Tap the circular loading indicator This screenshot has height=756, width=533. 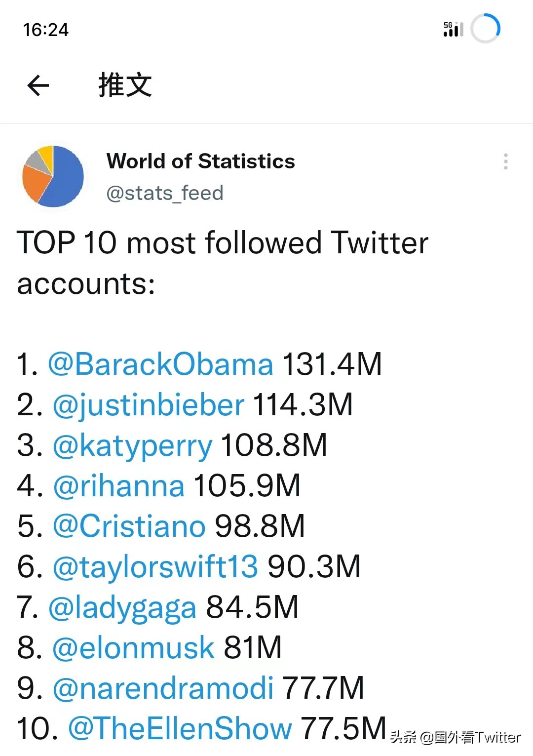tap(485, 28)
